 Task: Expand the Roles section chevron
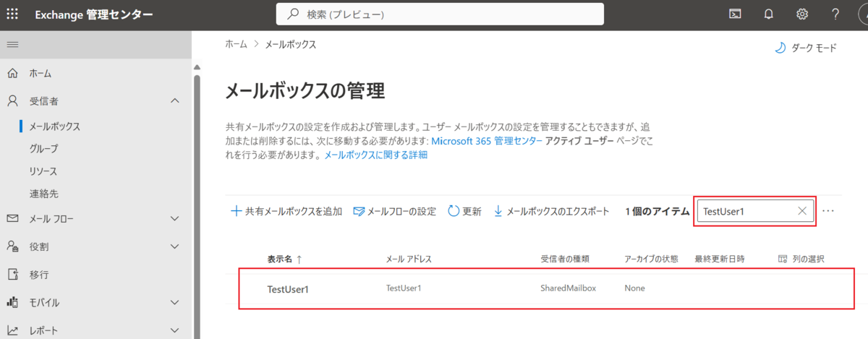point(174,246)
